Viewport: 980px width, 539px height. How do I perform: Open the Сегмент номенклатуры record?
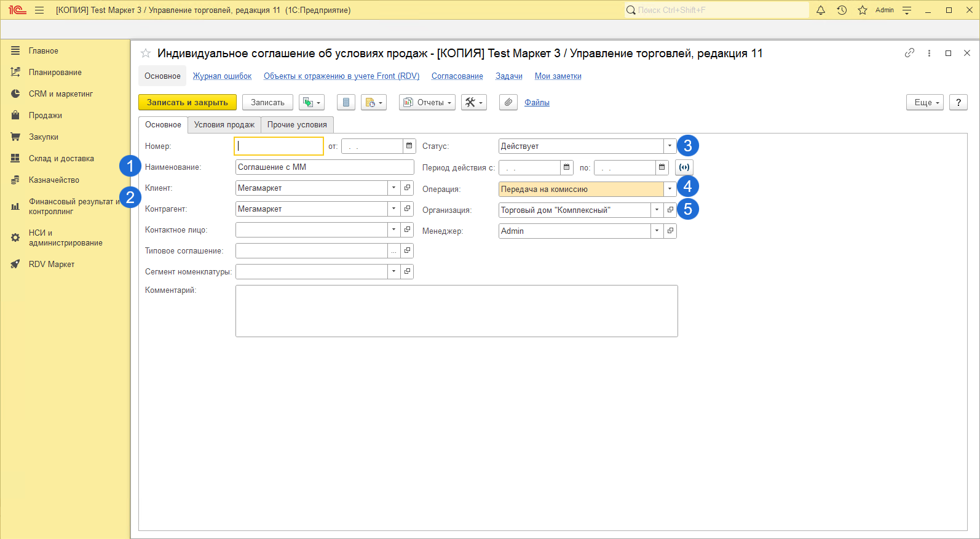pyautogui.click(x=407, y=271)
